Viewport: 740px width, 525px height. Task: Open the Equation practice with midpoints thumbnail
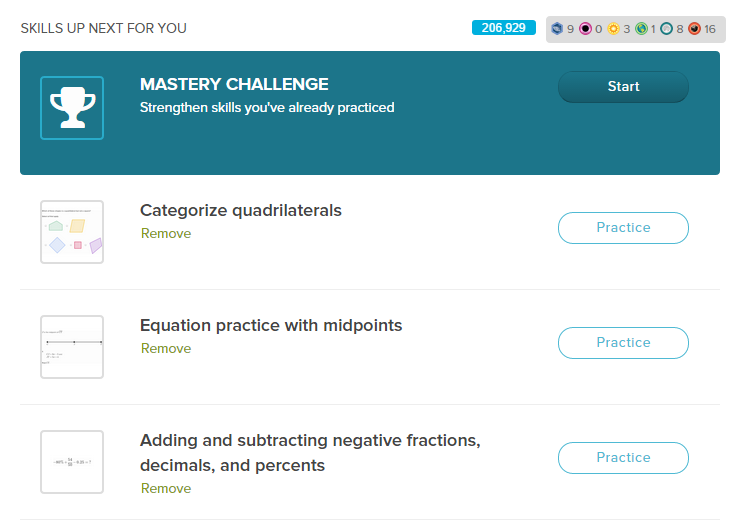tap(72, 347)
